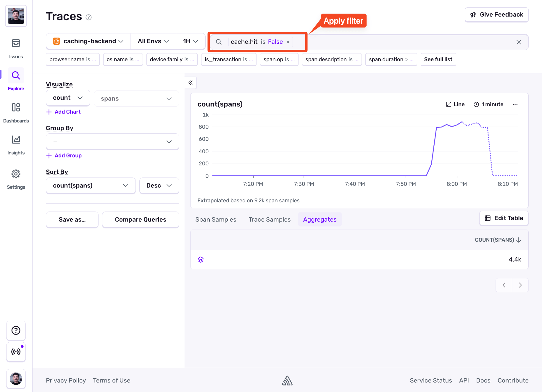Click Add Chart under Visualize

pyautogui.click(x=64, y=112)
